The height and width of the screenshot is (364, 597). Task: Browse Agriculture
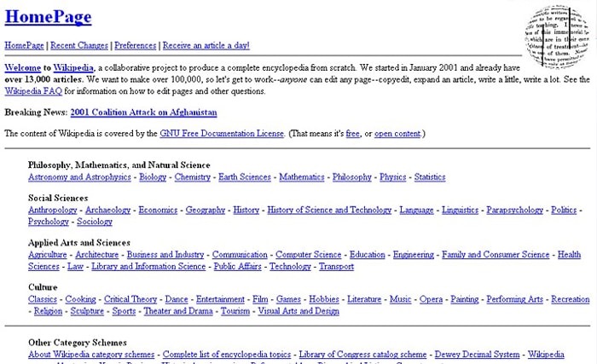[x=47, y=255]
